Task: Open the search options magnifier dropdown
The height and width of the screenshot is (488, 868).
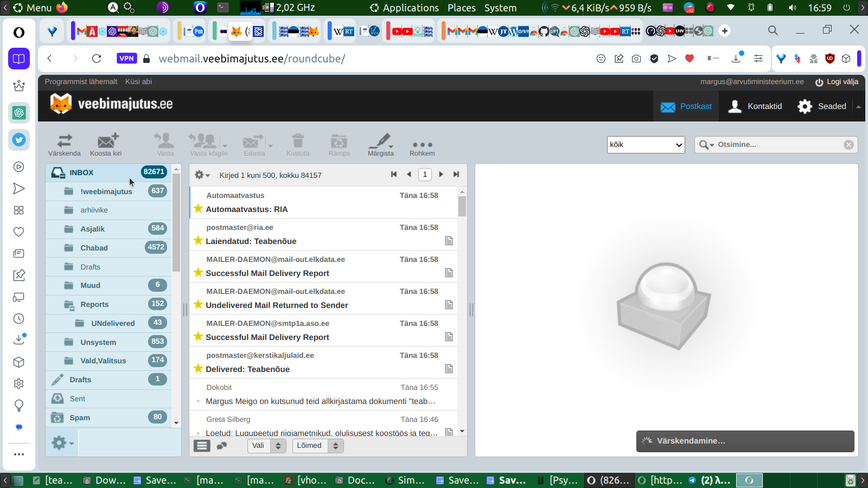Action: 706,145
